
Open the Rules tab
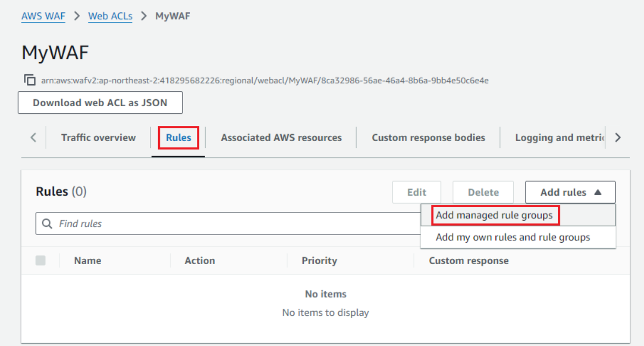point(179,138)
